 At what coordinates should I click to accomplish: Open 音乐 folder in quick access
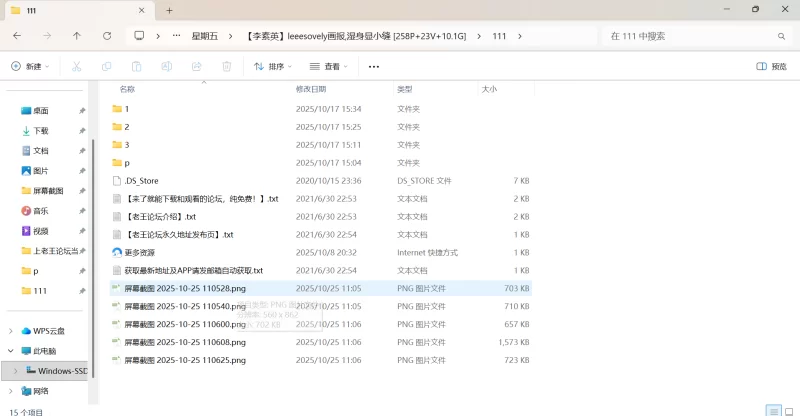(x=40, y=211)
